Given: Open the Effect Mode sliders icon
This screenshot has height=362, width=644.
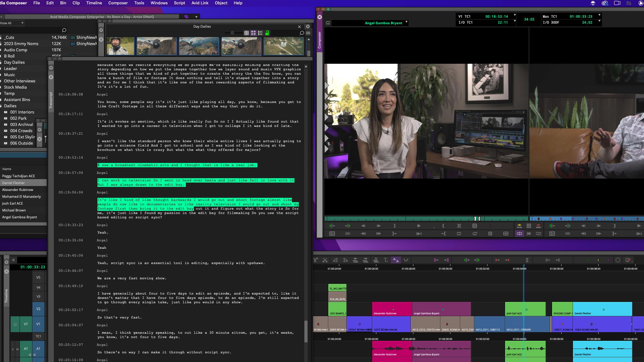Looking at the screenshot, I should (x=538, y=234).
